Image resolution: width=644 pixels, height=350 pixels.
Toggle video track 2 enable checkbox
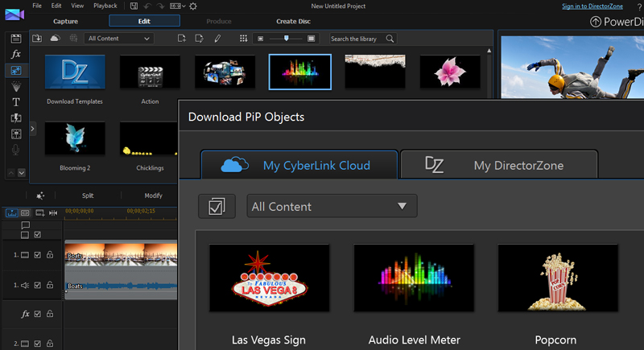tap(37, 344)
